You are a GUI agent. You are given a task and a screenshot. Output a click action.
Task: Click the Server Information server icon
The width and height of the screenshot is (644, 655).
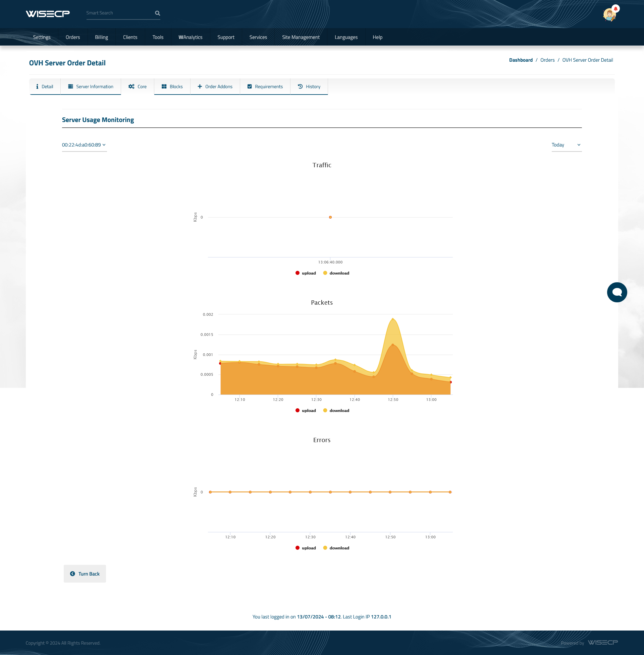70,86
